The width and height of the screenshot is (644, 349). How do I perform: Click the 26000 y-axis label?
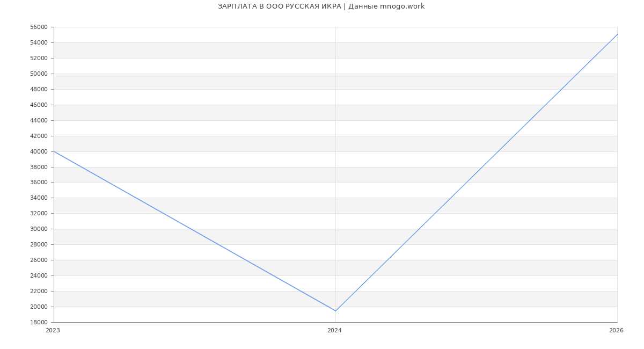(x=39, y=260)
